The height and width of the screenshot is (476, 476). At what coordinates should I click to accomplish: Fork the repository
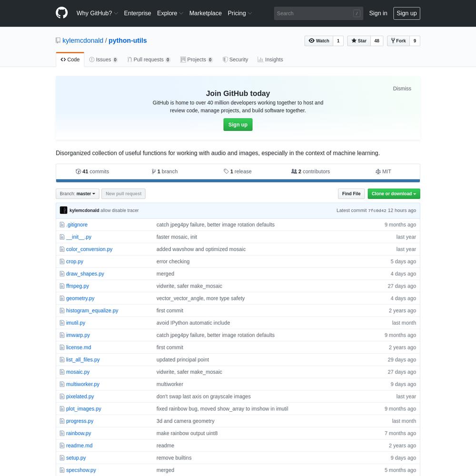click(x=398, y=40)
